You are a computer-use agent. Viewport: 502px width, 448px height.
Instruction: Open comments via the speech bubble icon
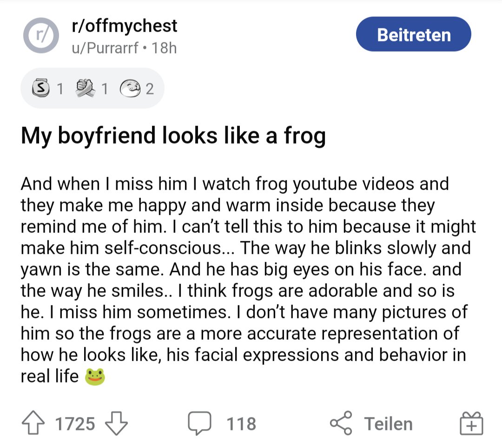coord(199,423)
